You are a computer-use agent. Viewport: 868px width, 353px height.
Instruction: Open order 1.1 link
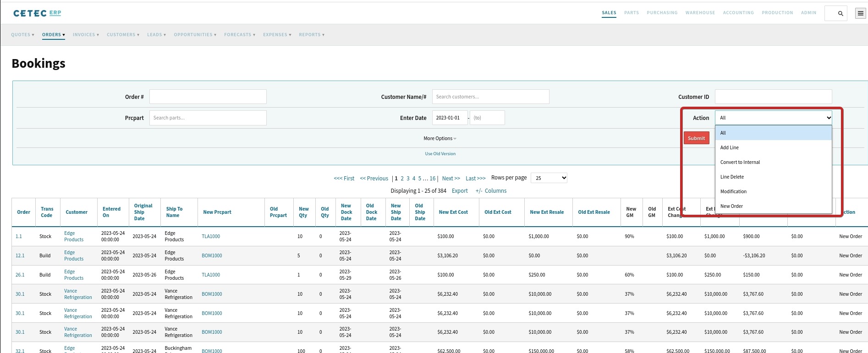tap(19, 237)
